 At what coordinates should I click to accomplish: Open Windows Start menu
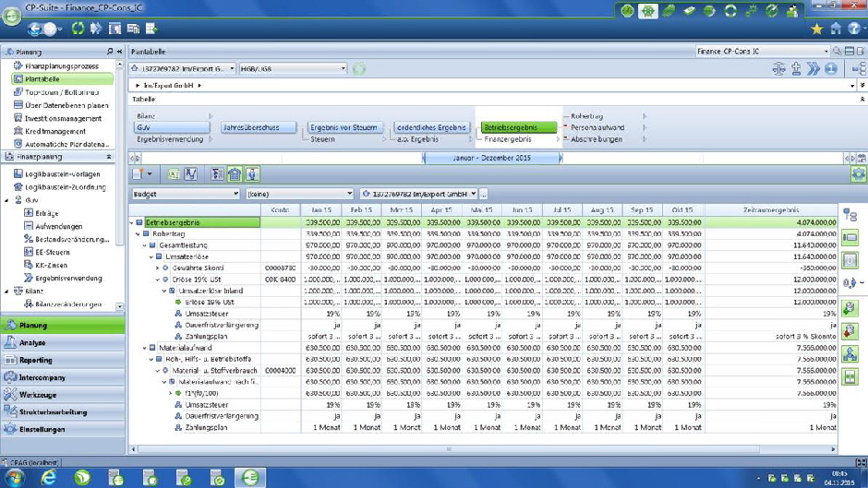[14, 478]
